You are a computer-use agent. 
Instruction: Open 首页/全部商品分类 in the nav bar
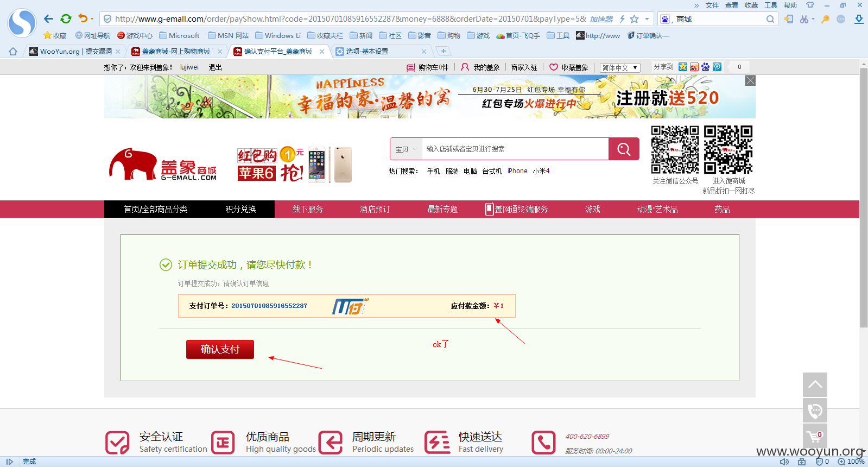[x=156, y=209]
